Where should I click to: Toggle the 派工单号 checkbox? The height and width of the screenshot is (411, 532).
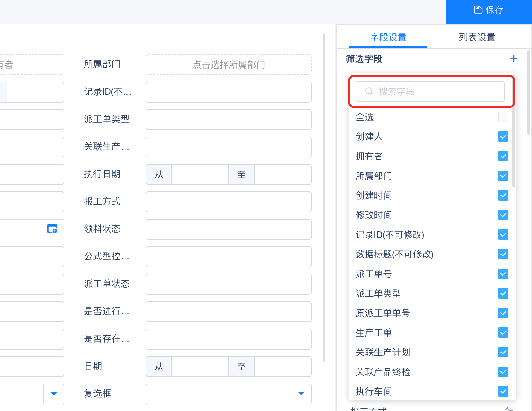(x=503, y=274)
